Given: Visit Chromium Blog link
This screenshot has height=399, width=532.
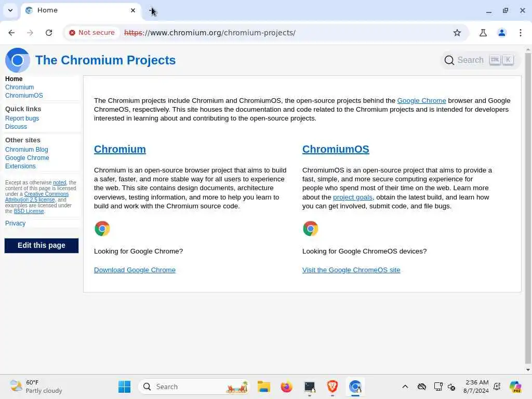Looking at the screenshot, I should (26, 150).
